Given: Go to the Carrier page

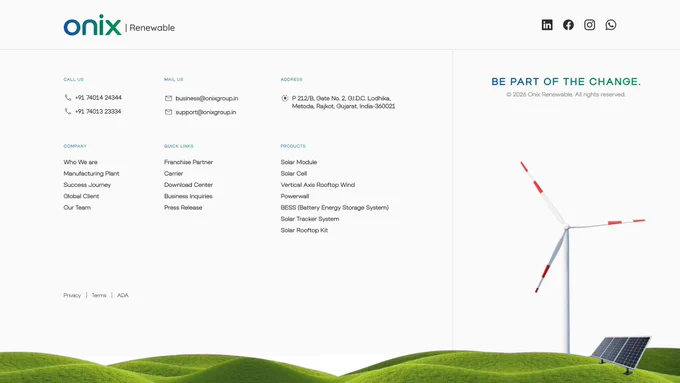Looking at the screenshot, I should point(173,173).
